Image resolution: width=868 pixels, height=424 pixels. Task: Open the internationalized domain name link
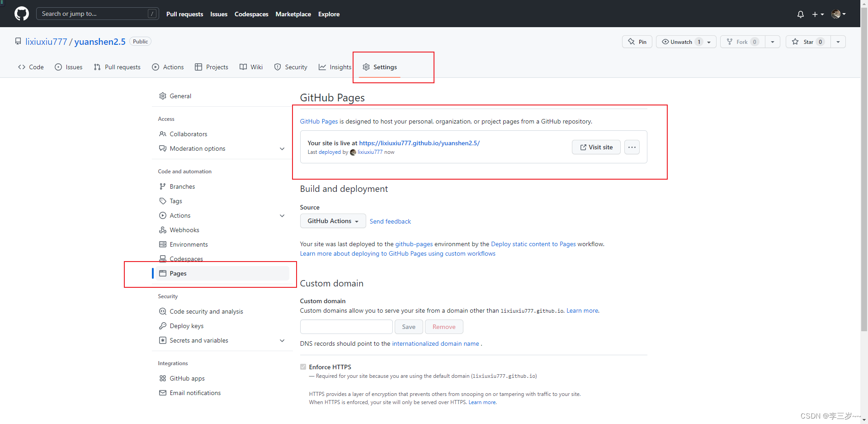coord(435,343)
